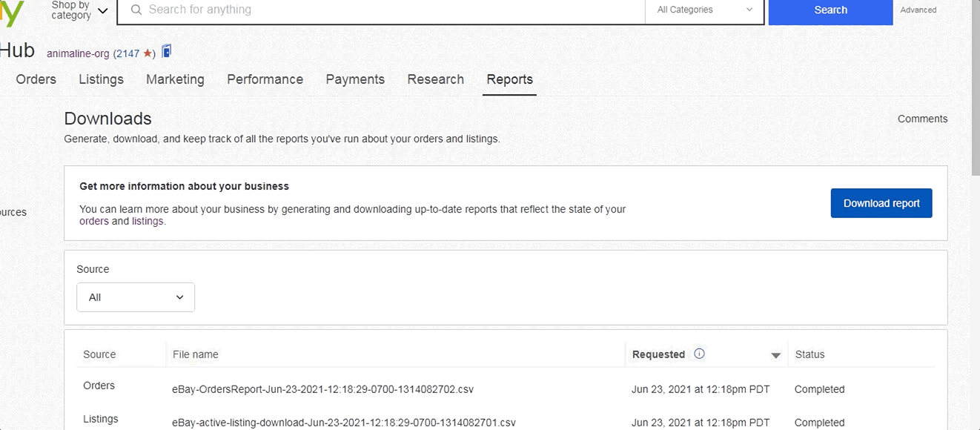This screenshot has height=430, width=980.
Task: Open seller store icon beside feedback score
Action: (167, 51)
